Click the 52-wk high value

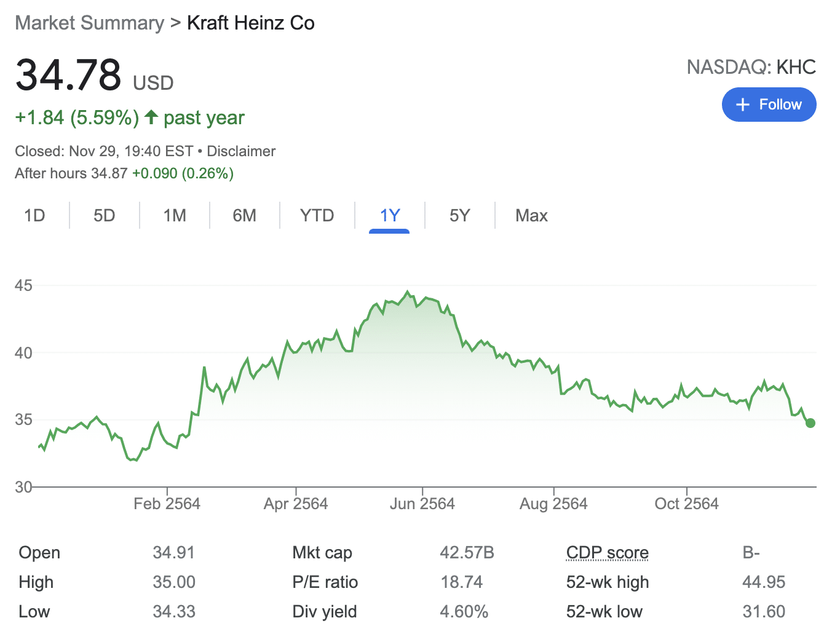pyautogui.click(x=764, y=582)
